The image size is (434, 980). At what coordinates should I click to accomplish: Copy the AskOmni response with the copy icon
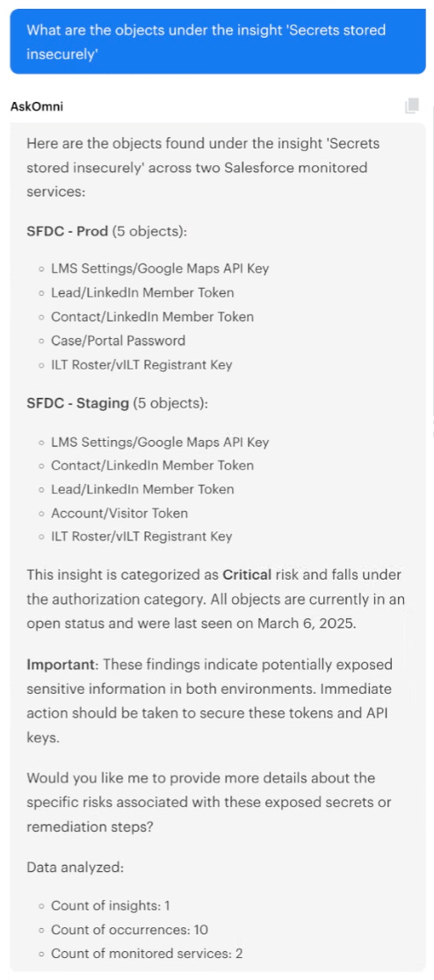tap(411, 105)
